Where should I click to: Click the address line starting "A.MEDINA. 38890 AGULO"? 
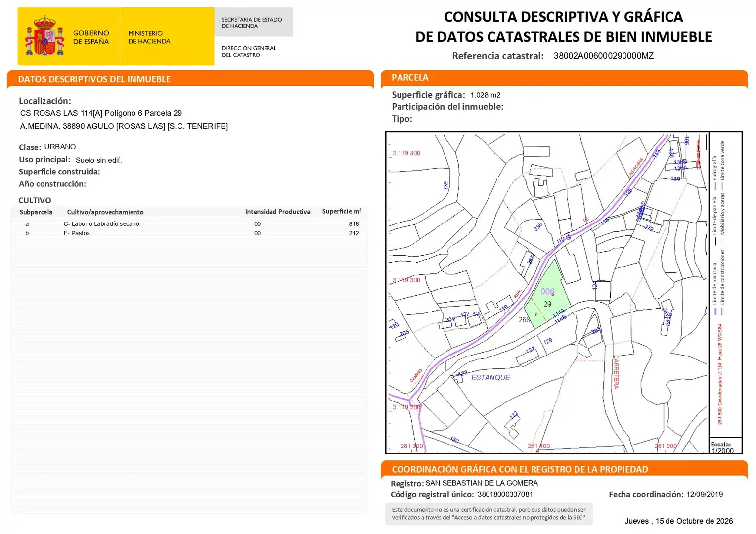coord(124,126)
